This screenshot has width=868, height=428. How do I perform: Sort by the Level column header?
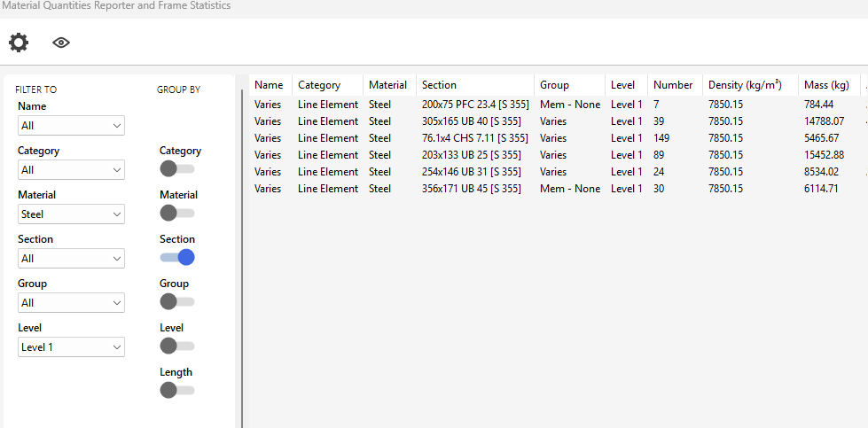[x=627, y=85]
